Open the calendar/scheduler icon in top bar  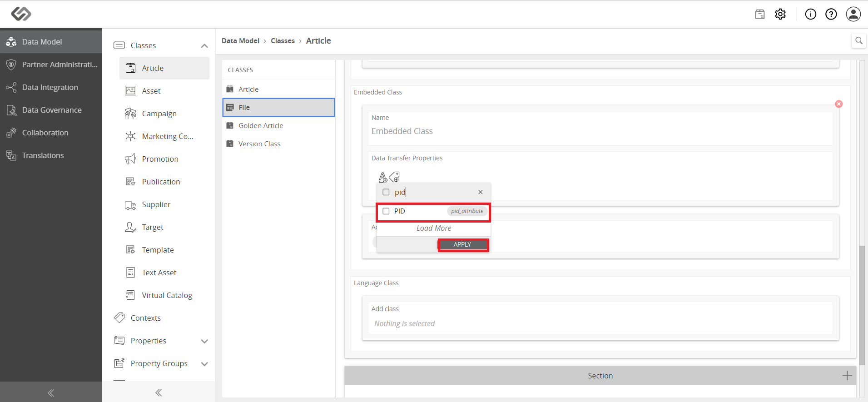pyautogui.click(x=760, y=14)
